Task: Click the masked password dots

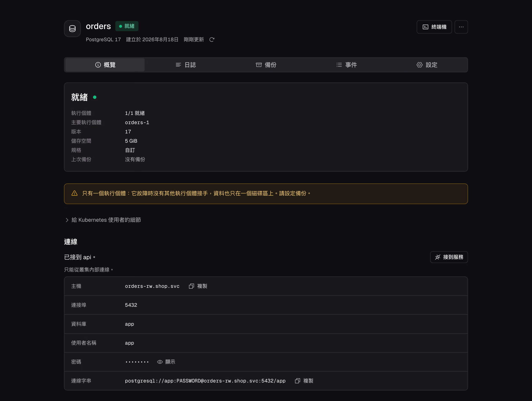Action: pyautogui.click(x=137, y=362)
